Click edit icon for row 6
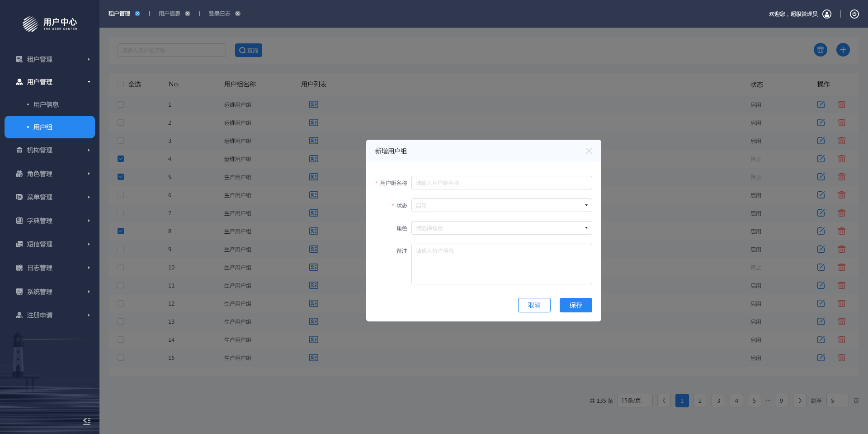 click(x=821, y=195)
